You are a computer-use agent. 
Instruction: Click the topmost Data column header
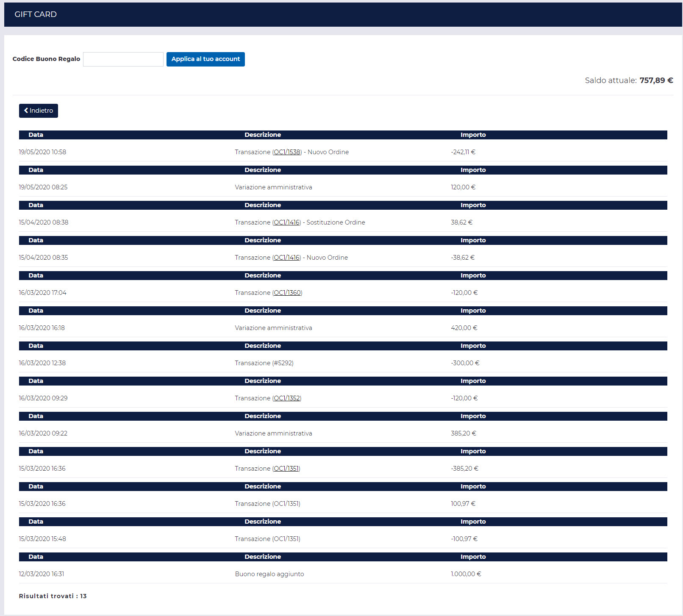click(x=36, y=135)
